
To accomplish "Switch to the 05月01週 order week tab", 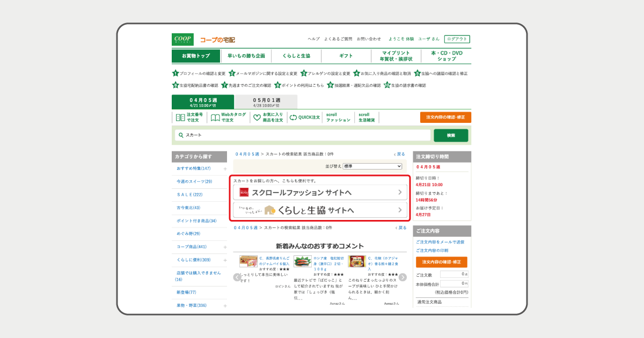I will tap(266, 102).
